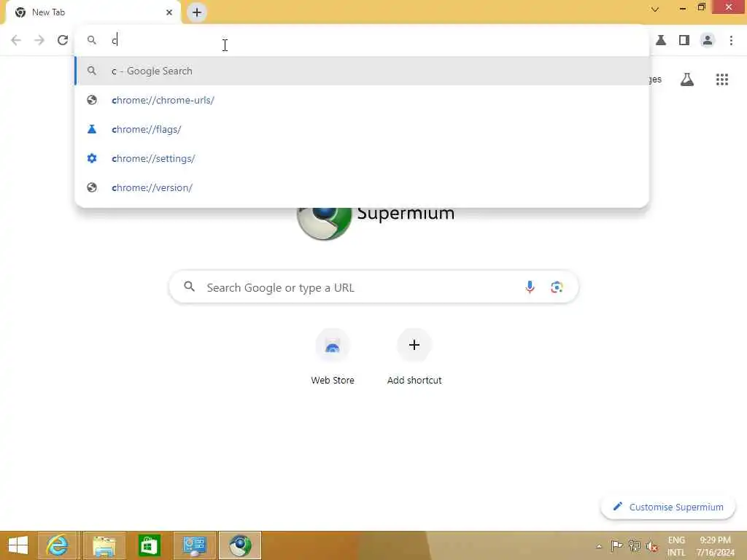Open the profile avatar icon

(708, 40)
